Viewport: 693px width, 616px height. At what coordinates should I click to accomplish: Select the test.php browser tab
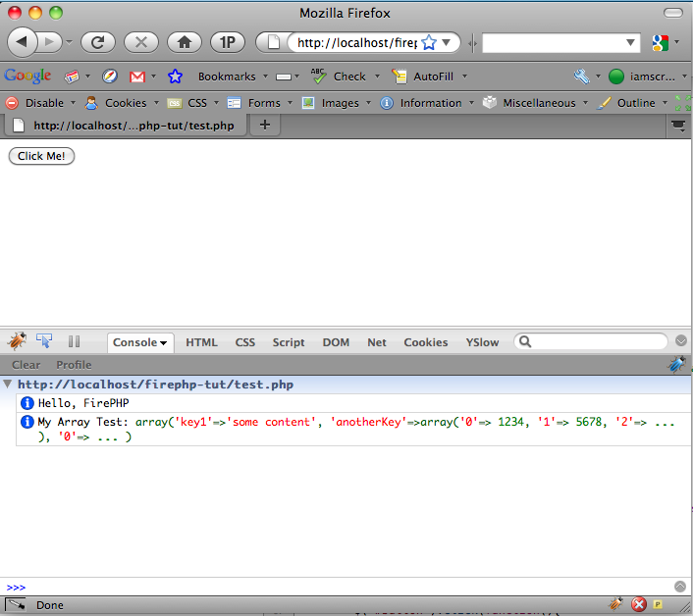(125, 126)
